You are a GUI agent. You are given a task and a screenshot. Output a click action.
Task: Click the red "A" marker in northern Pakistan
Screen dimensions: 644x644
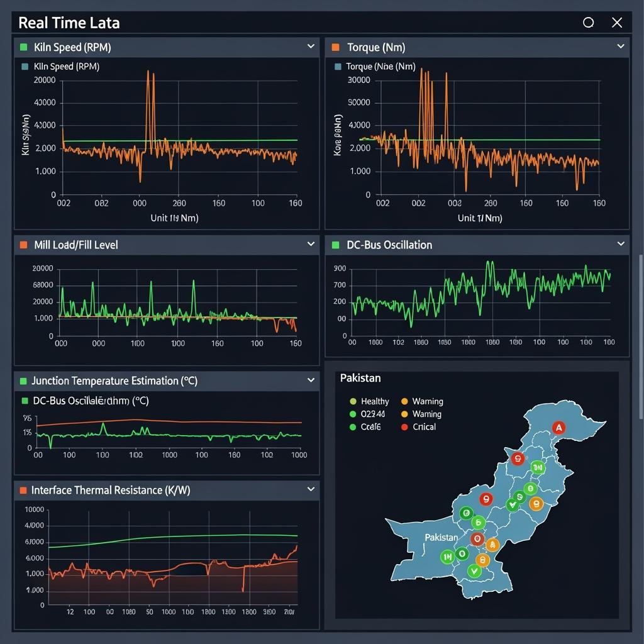click(558, 428)
